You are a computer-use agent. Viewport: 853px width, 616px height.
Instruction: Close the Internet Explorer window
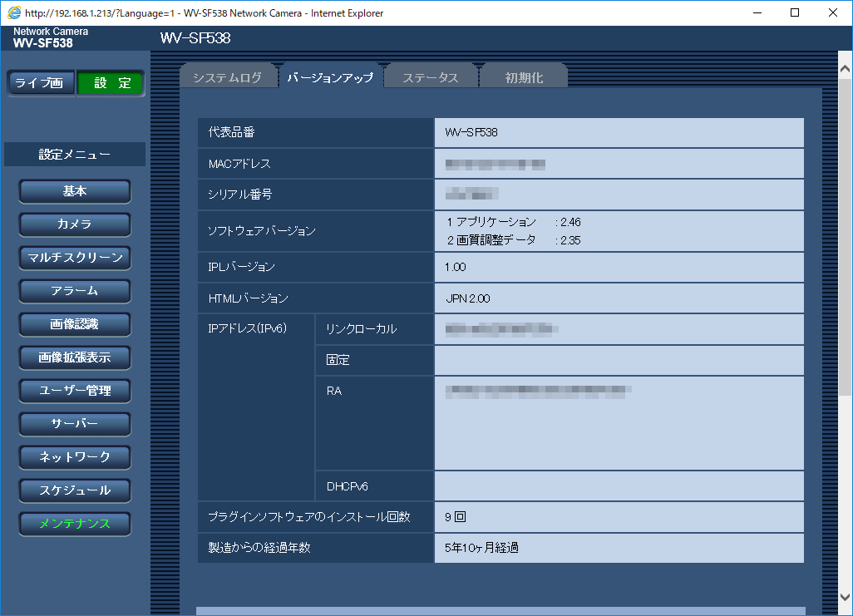pos(833,12)
